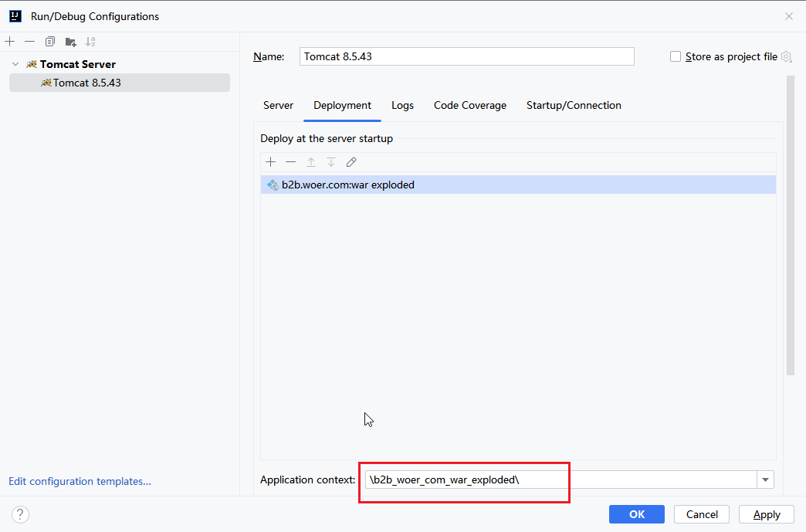This screenshot has width=806, height=532.
Task: Open project file storage settings gear
Action: click(787, 56)
